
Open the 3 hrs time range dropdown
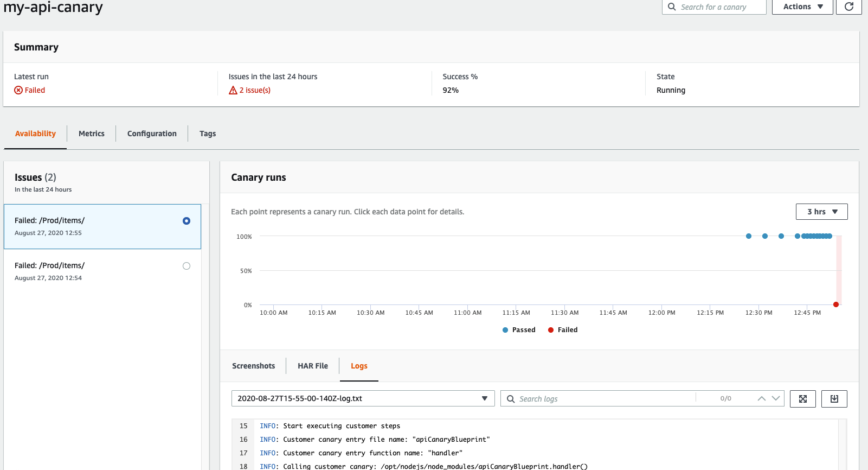pos(822,212)
